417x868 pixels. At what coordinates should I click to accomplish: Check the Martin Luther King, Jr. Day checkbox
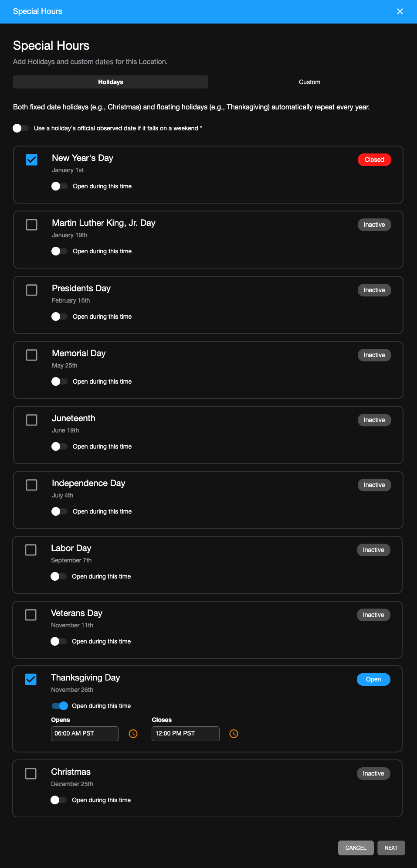[31, 225]
